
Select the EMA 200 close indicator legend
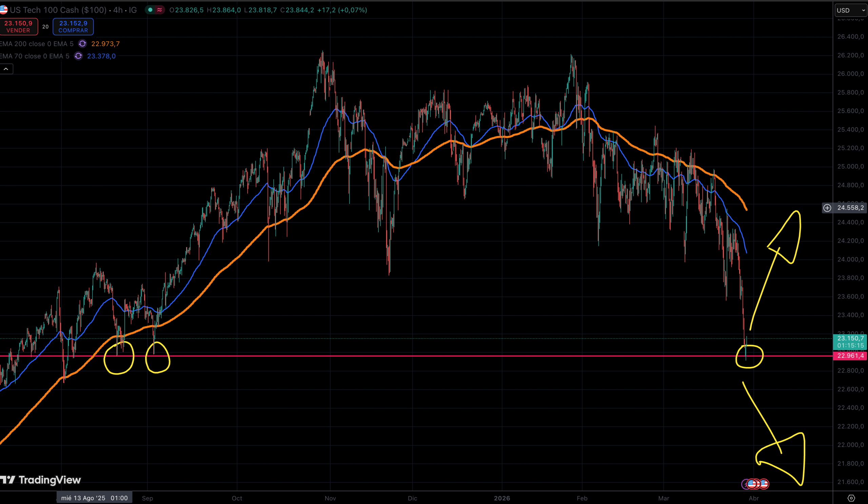click(37, 44)
